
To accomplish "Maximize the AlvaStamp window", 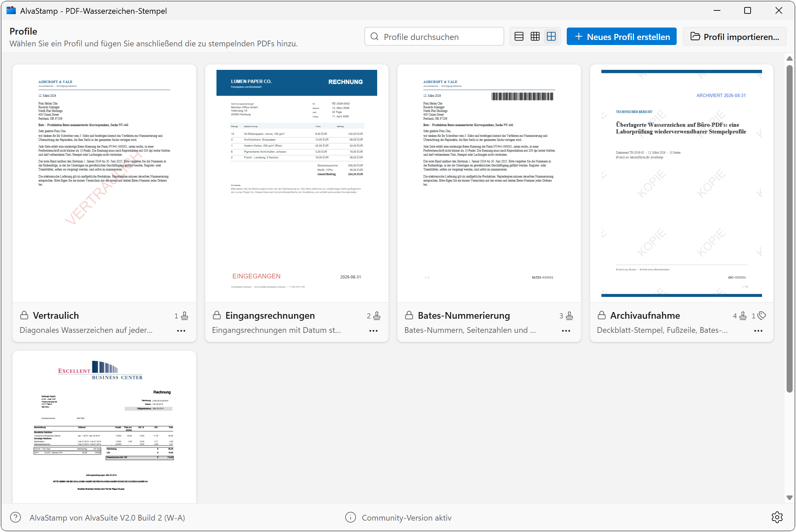I will tap(748, 10).
